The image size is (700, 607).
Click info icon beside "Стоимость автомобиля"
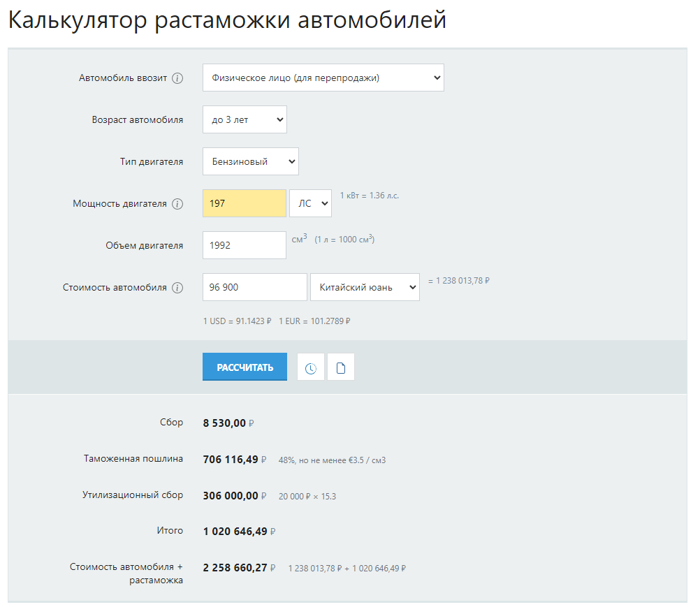click(177, 288)
